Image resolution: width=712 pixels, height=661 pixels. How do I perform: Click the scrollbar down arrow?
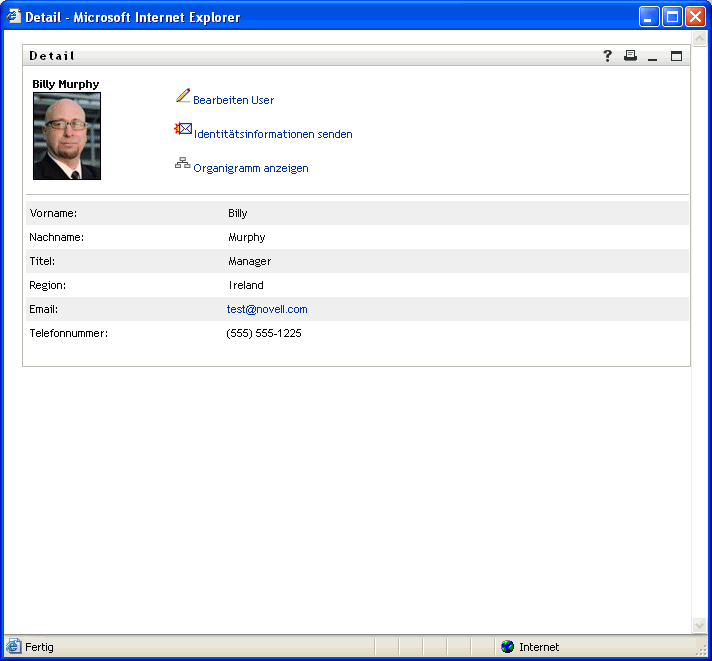point(699,625)
